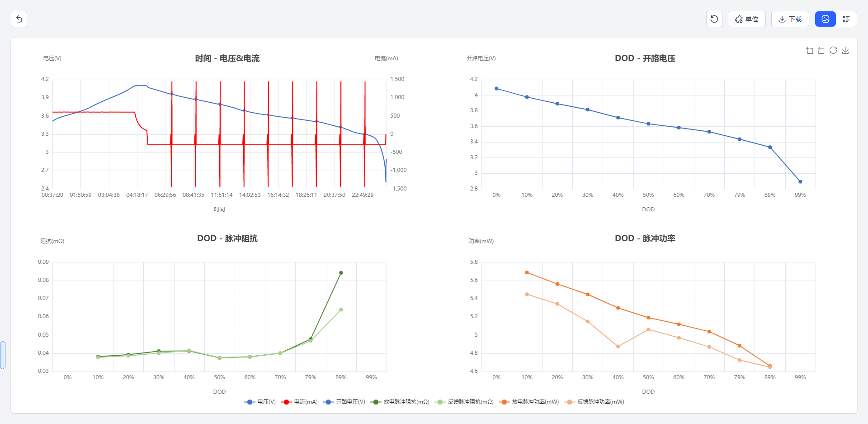Viewport: 868px width, 424px height.
Task: Click the zoom reset back tool
Action: [821, 50]
